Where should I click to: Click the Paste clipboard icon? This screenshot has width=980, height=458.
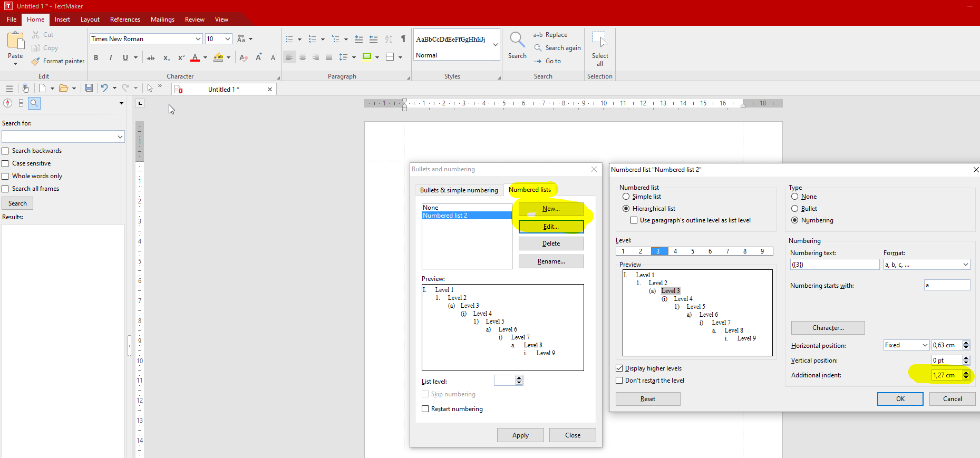click(15, 41)
